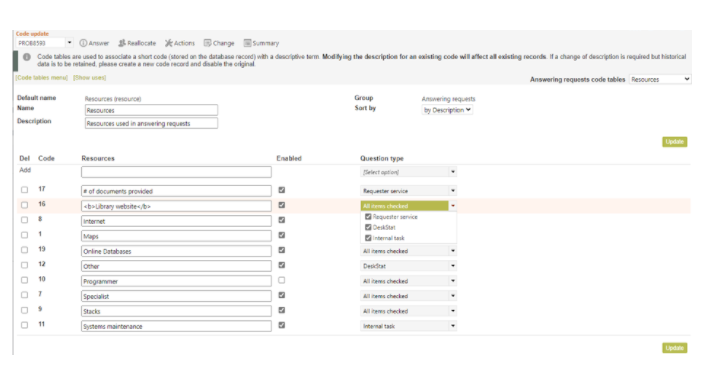Image resolution: width=723 pixels, height=379 pixels.
Task: Open question type dropdown for Online Databases
Action: pyautogui.click(x=409, y=251)
